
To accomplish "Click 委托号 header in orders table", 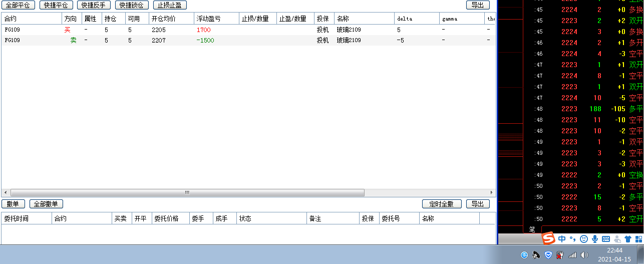I will tap(399, 218).
